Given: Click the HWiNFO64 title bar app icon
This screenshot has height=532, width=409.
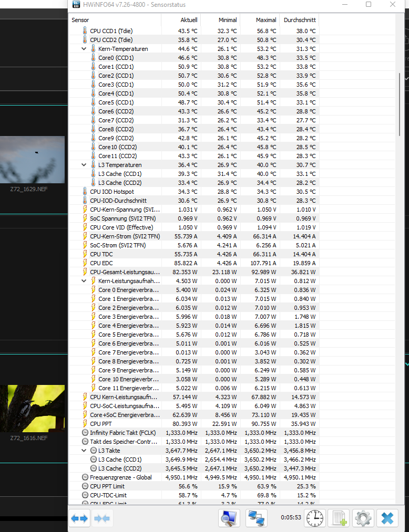Looking at the screenshot, I should point(76,5).
